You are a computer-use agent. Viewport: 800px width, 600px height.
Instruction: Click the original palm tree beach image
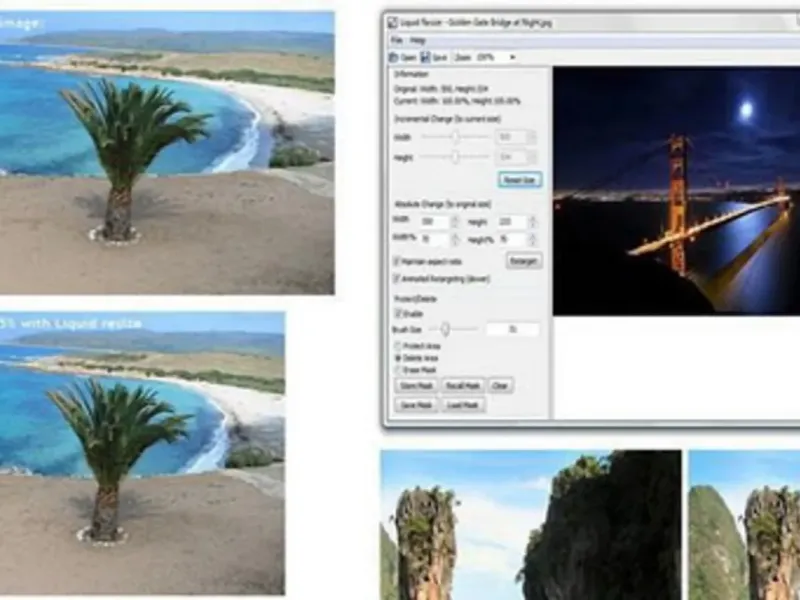(x=167, y=153)
